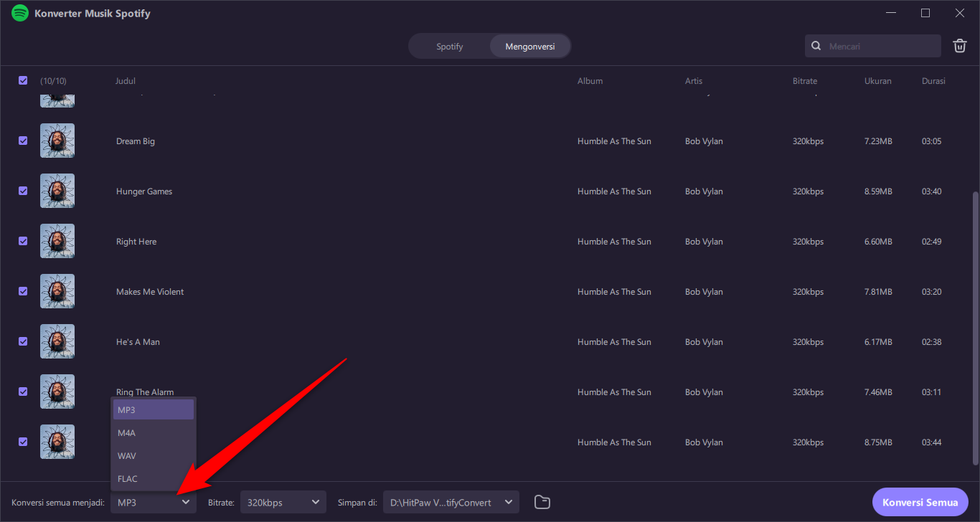Click the trash delete-all icon
980x522 pixels.
pyautogui.click(x=959, y=46)
